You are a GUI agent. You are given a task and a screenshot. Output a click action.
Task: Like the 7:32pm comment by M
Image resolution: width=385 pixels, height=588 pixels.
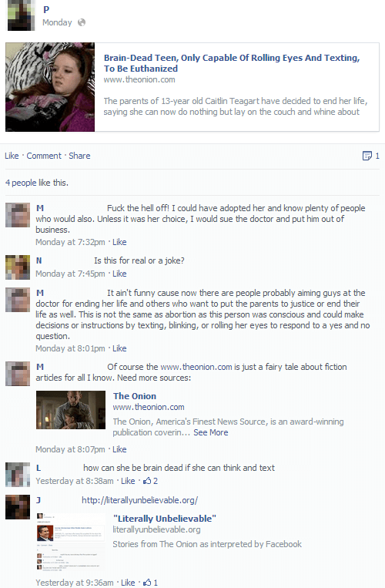pos(119,242)
